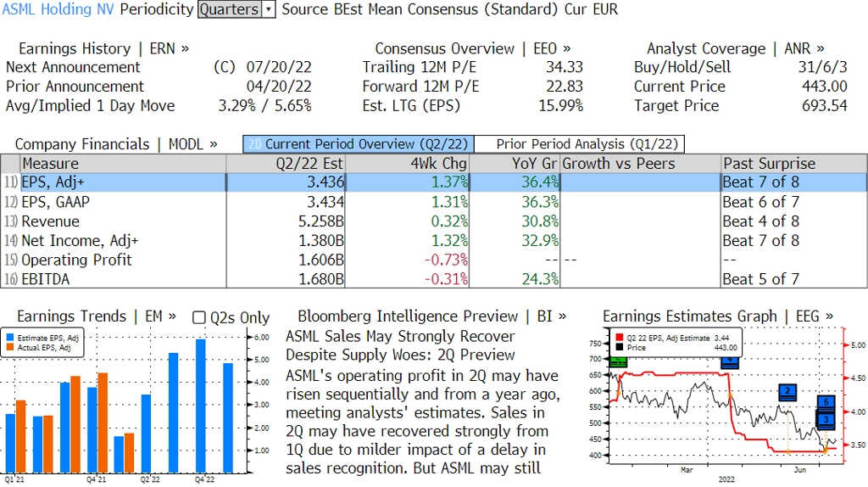Click the Buy/Hold/Sell 31/6/3 value
This screenshot has width=868, height=487.
822,67
